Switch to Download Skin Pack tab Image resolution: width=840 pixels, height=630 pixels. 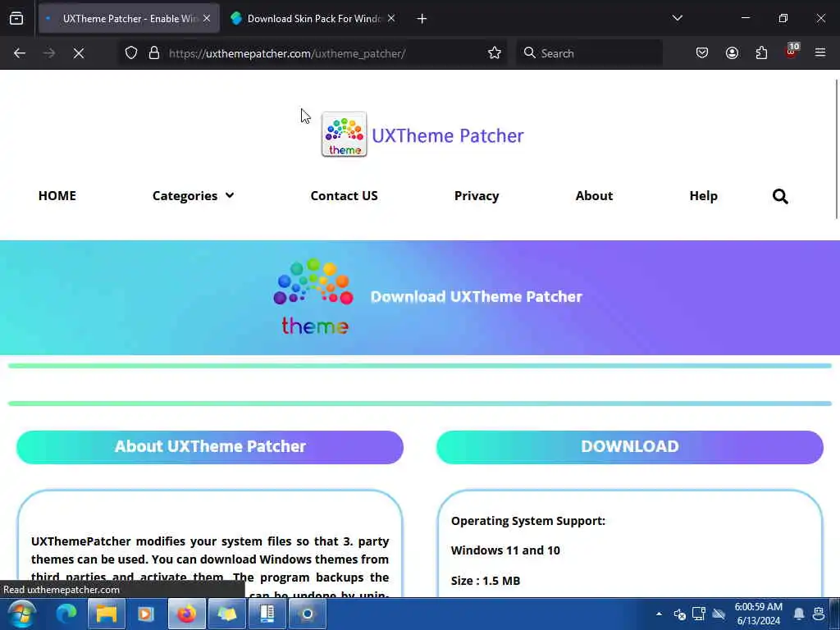(313, 19)
